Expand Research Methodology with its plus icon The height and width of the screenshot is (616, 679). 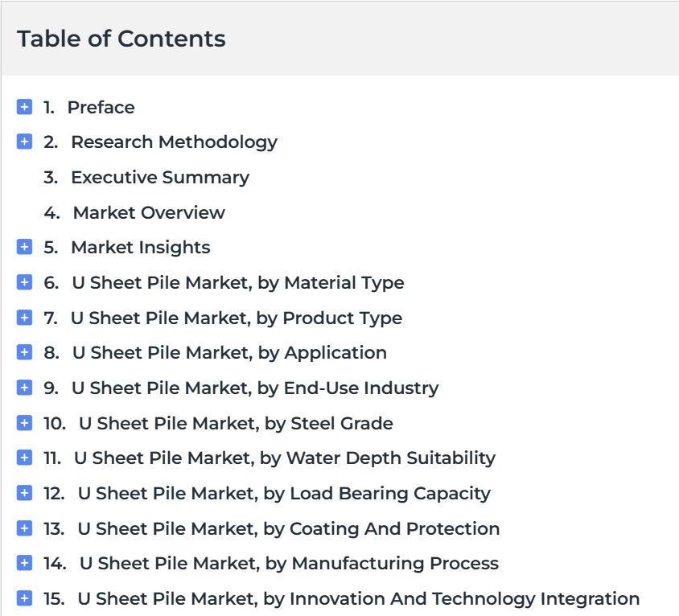click(x=24, y=142)
